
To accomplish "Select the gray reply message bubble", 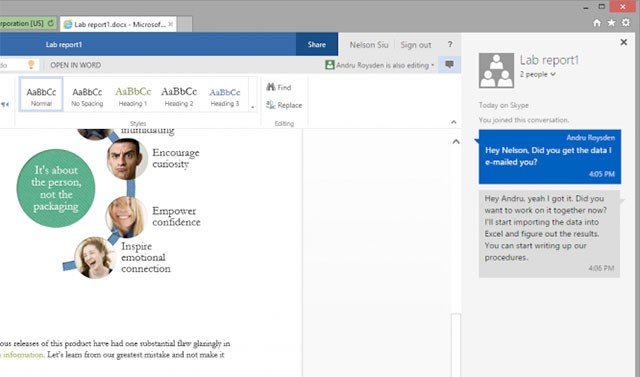I will [549, 234].
